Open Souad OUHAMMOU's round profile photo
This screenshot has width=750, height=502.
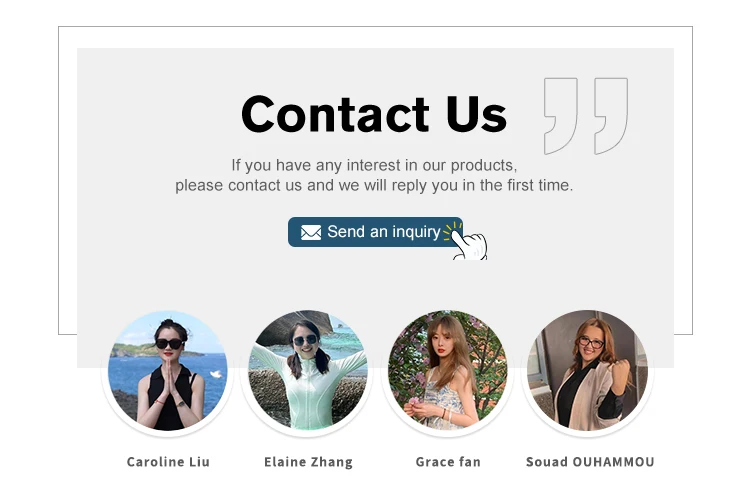pyautogui.click(x=587, y=371)
